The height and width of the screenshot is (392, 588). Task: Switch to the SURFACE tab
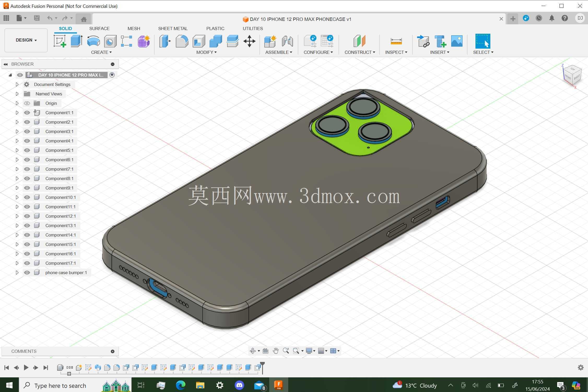pos(99,28)
